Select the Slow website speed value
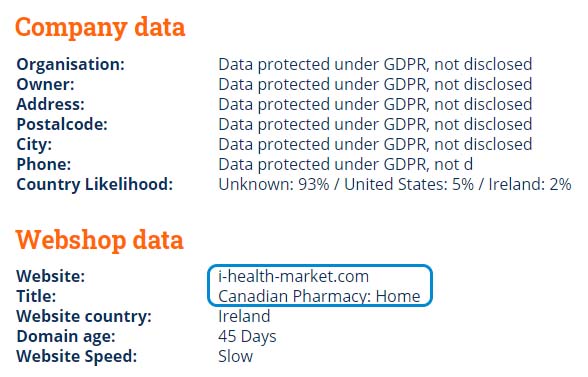This screenshot has width=588, height=377. [236, 356]
